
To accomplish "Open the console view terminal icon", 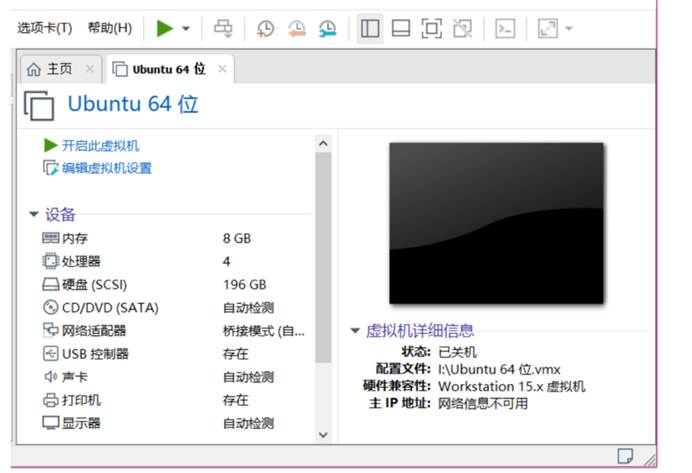I will point(505,29).
